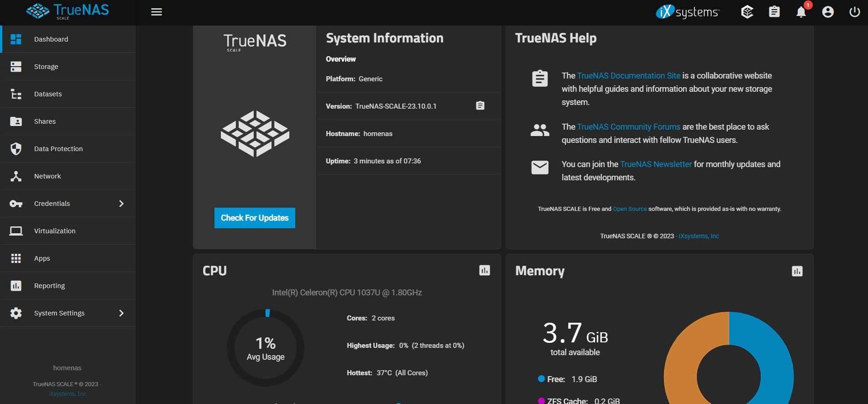Click the Dashboard icon in the sidebar
This screenshot has height=404, width=868.
[16, 39]
